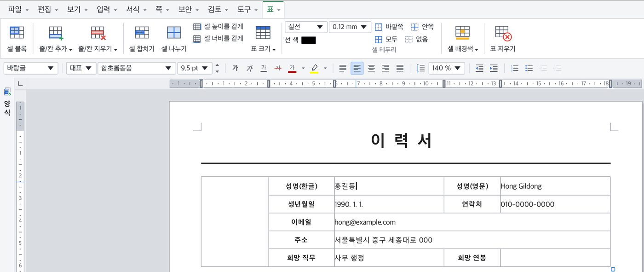
Task: Set paragraph to align right
Action: 385,68
